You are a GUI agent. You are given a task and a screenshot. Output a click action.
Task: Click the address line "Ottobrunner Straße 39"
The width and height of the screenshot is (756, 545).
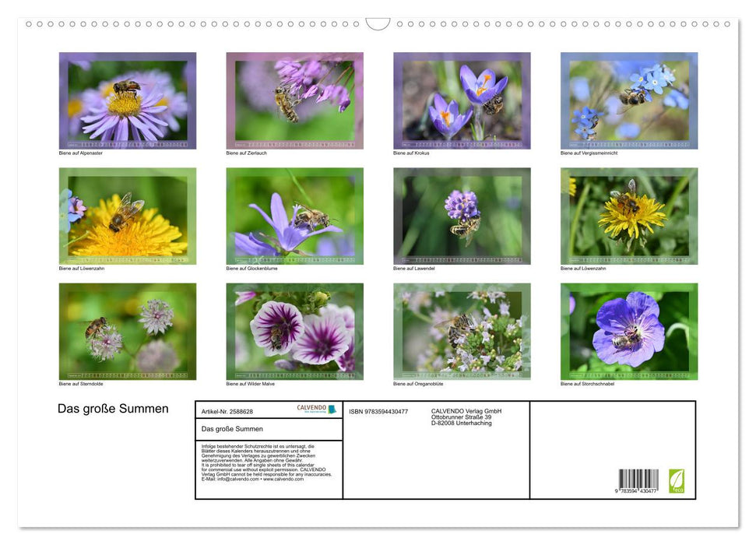(462, 417)
